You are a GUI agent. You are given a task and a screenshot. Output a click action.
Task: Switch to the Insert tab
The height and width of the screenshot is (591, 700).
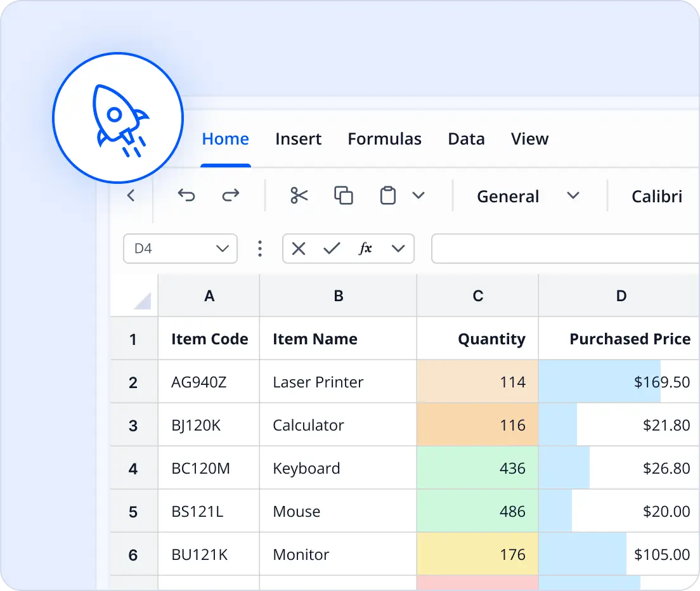(x=298, y=139)
